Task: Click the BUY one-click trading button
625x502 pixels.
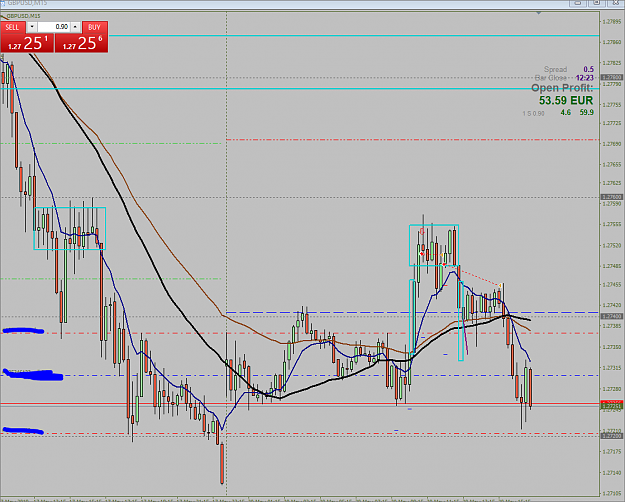Action: pos(95,27)
